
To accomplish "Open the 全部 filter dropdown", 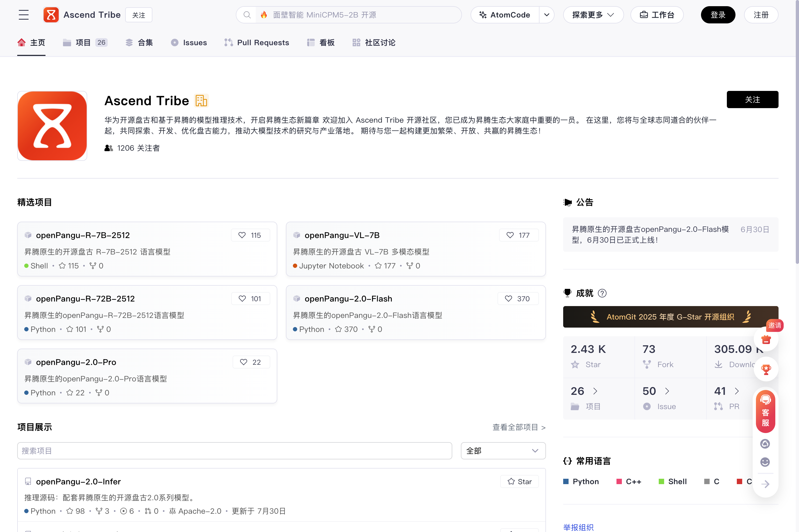I will [503, 451].
